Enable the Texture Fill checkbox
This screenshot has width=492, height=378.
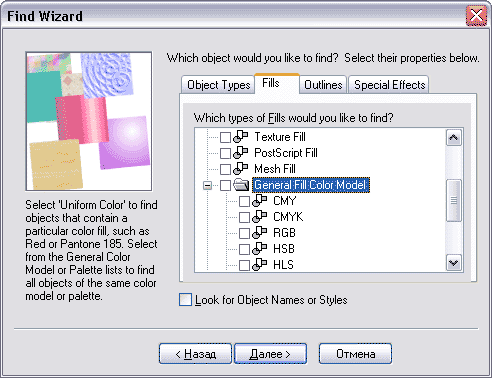click(226, 137)
